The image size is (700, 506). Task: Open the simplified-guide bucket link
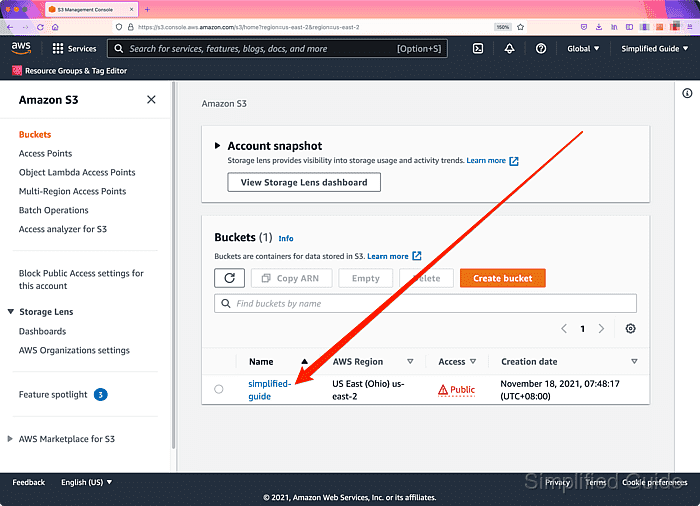coord(270,390)
